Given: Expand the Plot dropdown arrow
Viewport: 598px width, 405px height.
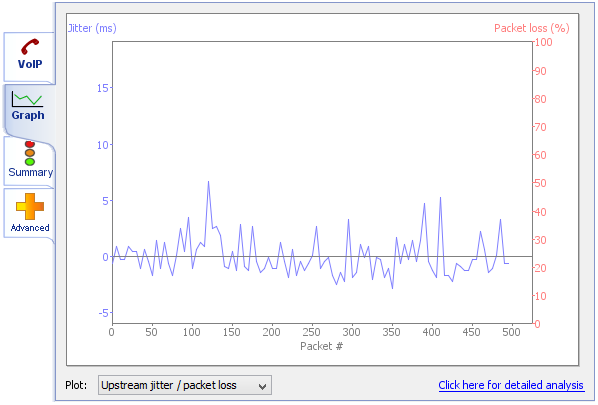Looking at the screenshot, I should [262, 386].
